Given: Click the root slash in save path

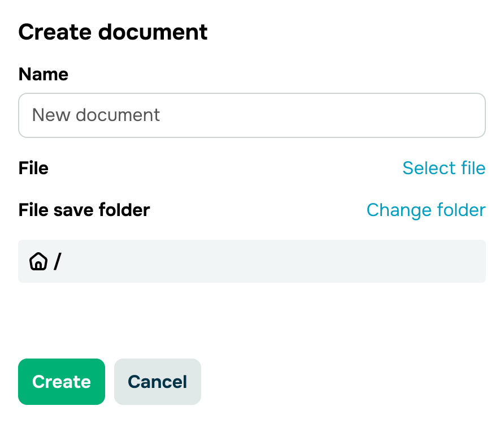Looking at the screenshot, I should click(x=57, y=261).
